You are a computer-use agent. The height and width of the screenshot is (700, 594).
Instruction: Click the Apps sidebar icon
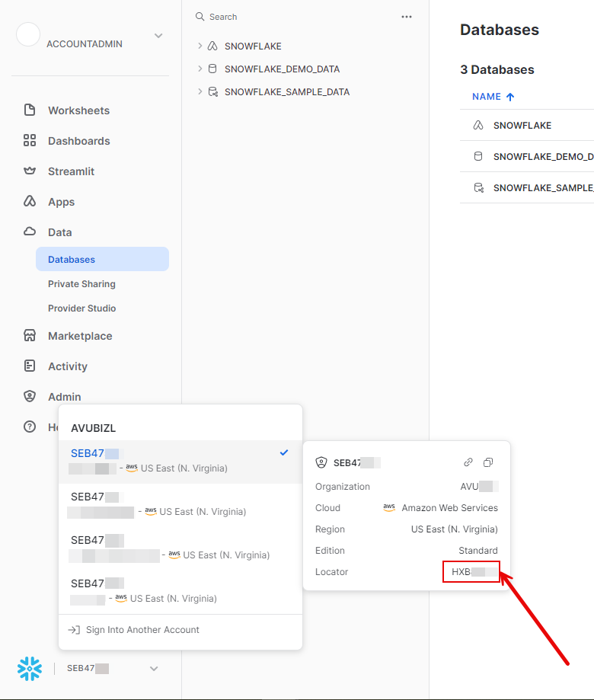tap(30, 201)
